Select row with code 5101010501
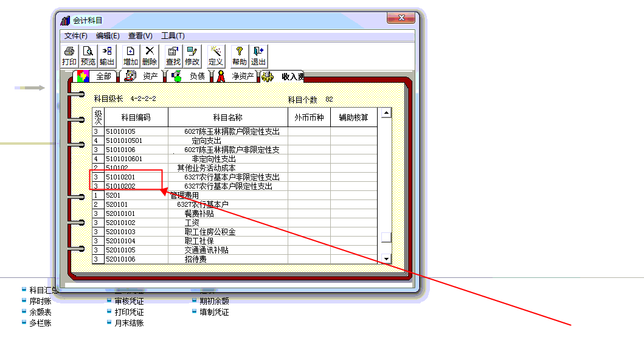The height and width of the screenshot is (343, 644). (x=235, y=140)
